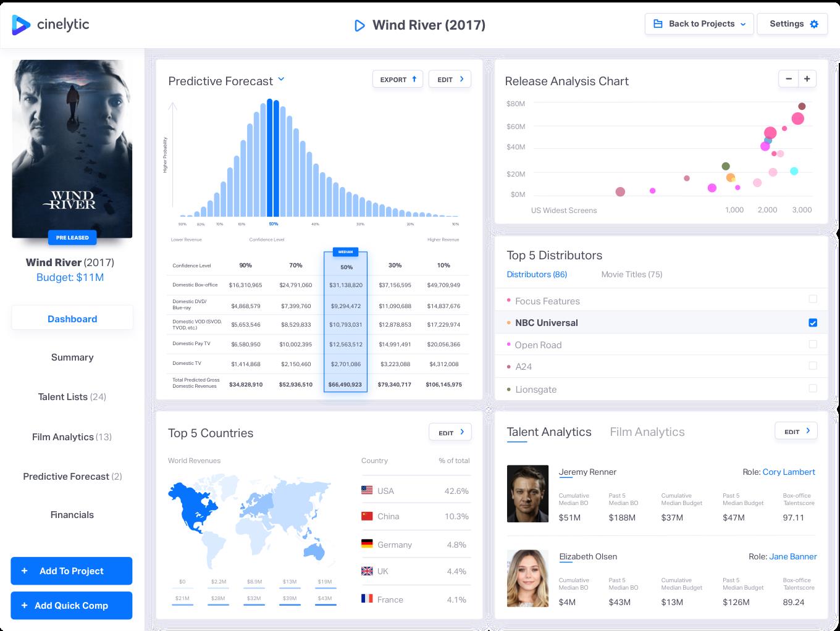Click the Cinelytic logo icon
The height and width of the screenshot is (631, 840).
(21, 25)
